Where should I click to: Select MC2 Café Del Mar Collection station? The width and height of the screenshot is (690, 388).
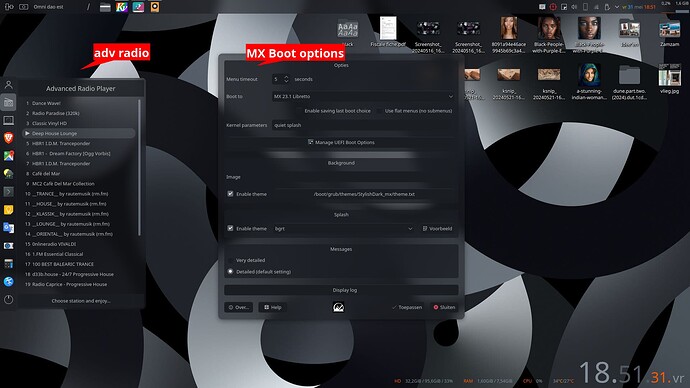[x=79, y=184]
